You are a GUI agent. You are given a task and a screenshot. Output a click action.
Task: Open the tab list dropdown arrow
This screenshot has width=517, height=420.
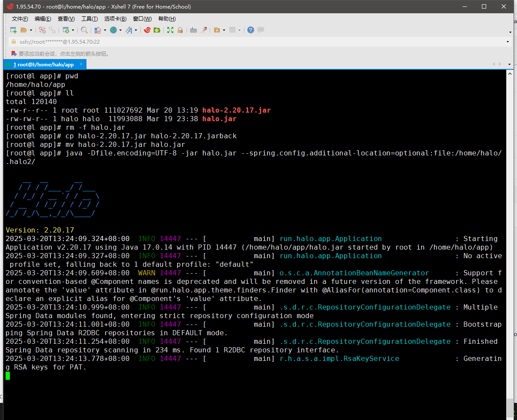pos(509,64)
